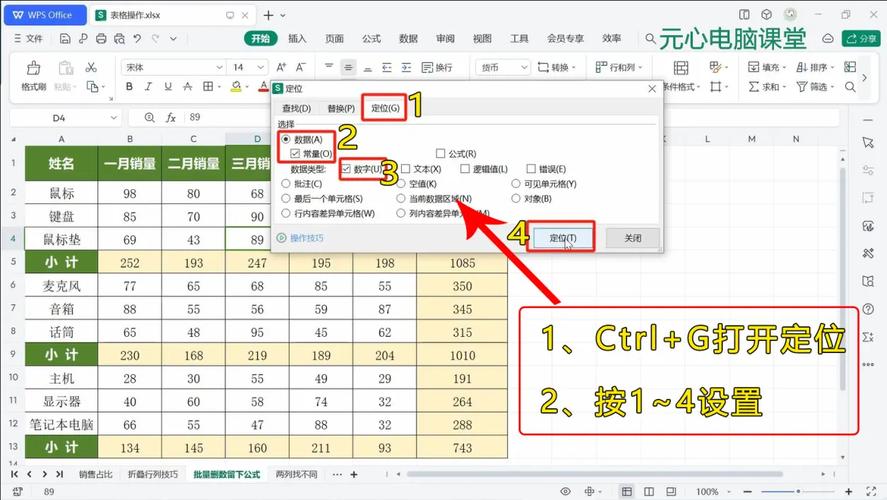Select the 数据(A) radio button

click(286, 139)
